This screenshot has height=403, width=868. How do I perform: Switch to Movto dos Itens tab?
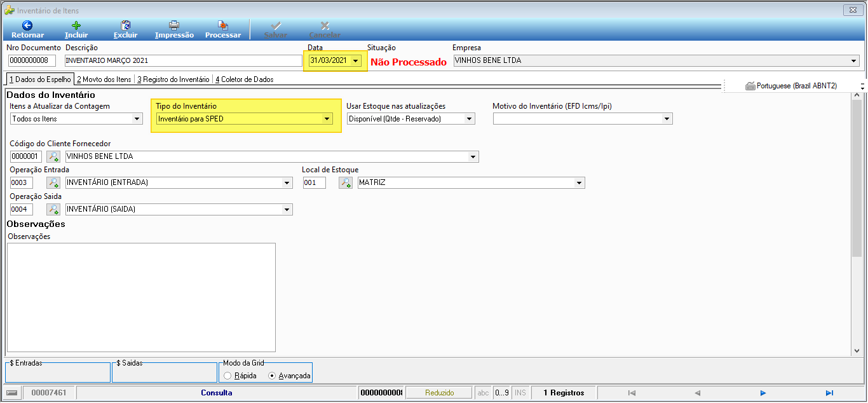coord(104,79)
